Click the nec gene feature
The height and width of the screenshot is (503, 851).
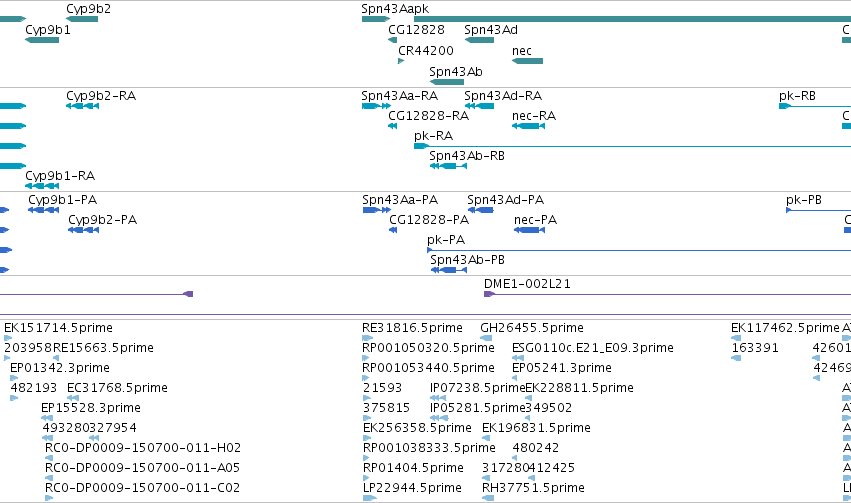point(528,61)
